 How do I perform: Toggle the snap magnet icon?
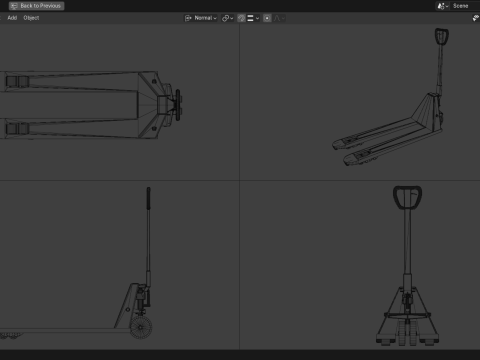[241, 18]
